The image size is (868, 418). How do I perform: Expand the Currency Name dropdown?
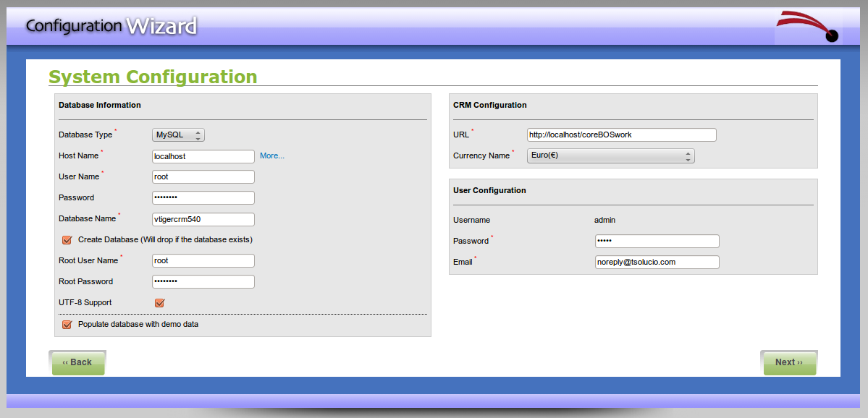click(x=610, y=156)
